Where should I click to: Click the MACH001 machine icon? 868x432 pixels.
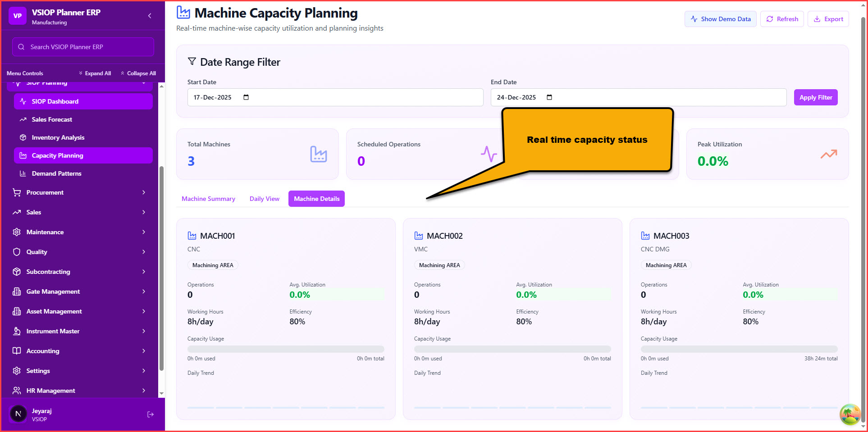point(192,236)
